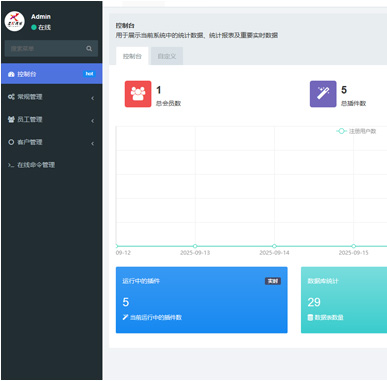Click the 控制台 page heading
Screen dimensions: 387x381
click(125, 26)
